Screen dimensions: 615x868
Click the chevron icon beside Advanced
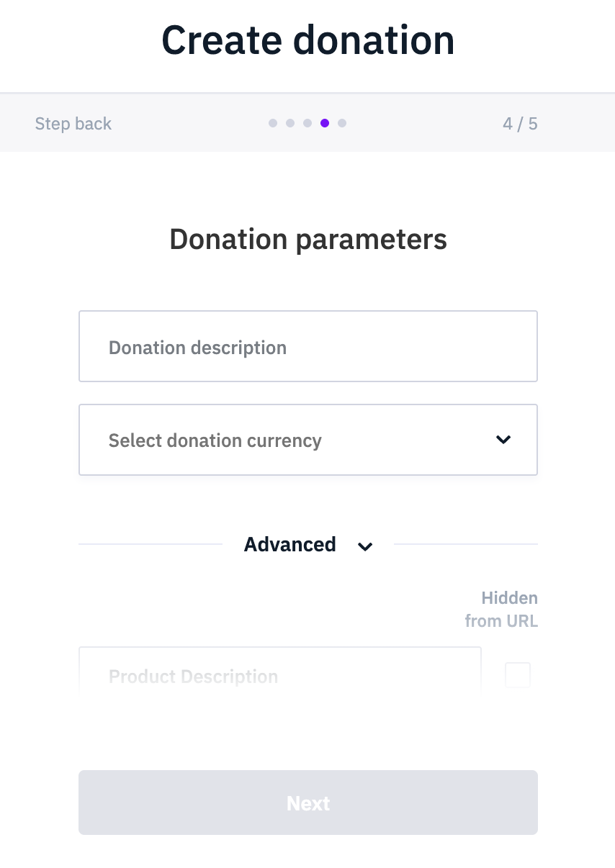pos(366,546)
